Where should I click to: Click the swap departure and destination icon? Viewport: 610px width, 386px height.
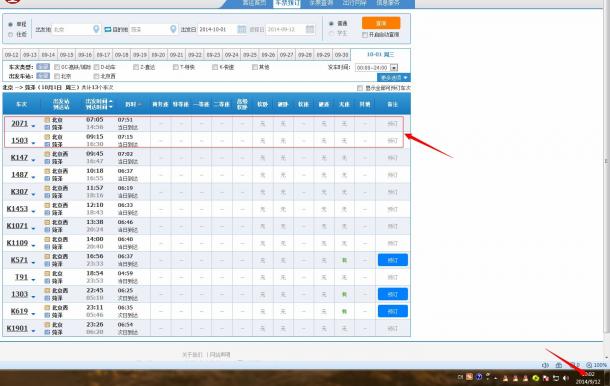pos(108,30)
